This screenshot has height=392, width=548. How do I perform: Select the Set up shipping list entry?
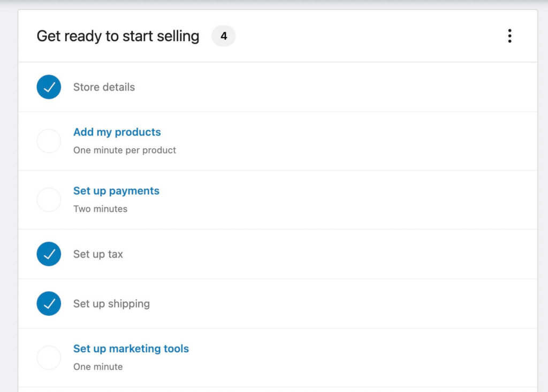tap(111, 303)
